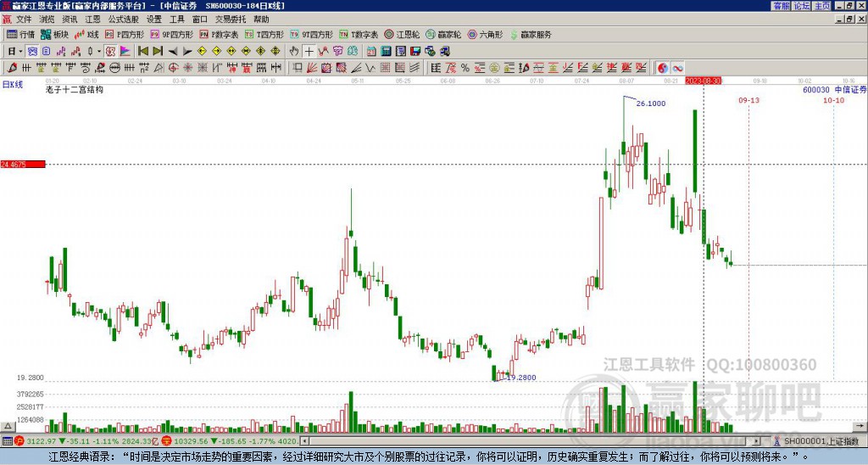Click the 26.1000 high price label
Image resolution: width=868 pixels, height=465 pixels.
pos(651,104)
